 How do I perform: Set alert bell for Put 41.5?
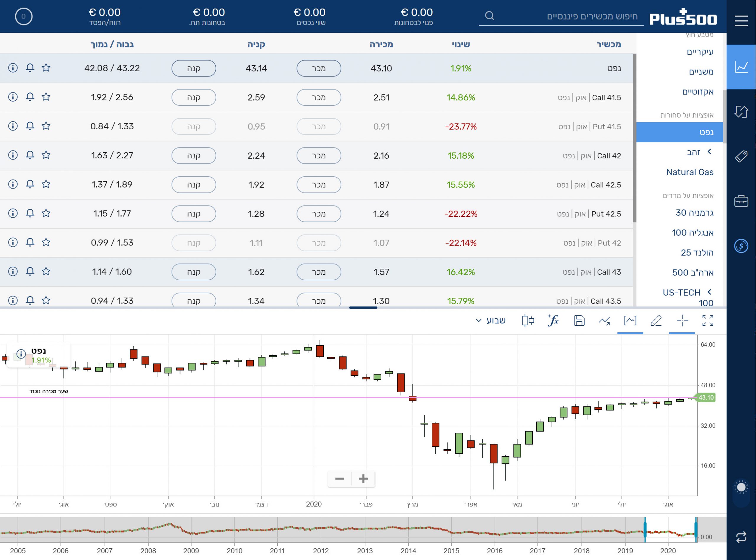30,126
